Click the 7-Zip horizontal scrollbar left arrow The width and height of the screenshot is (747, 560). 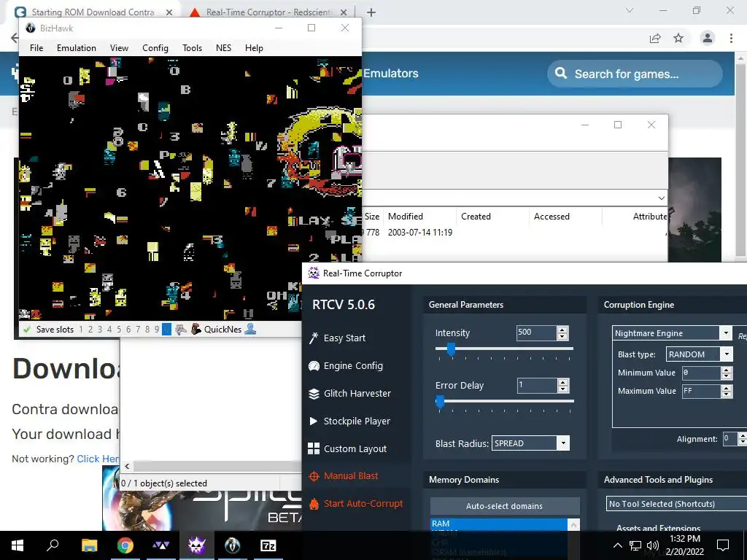point(127,466)
